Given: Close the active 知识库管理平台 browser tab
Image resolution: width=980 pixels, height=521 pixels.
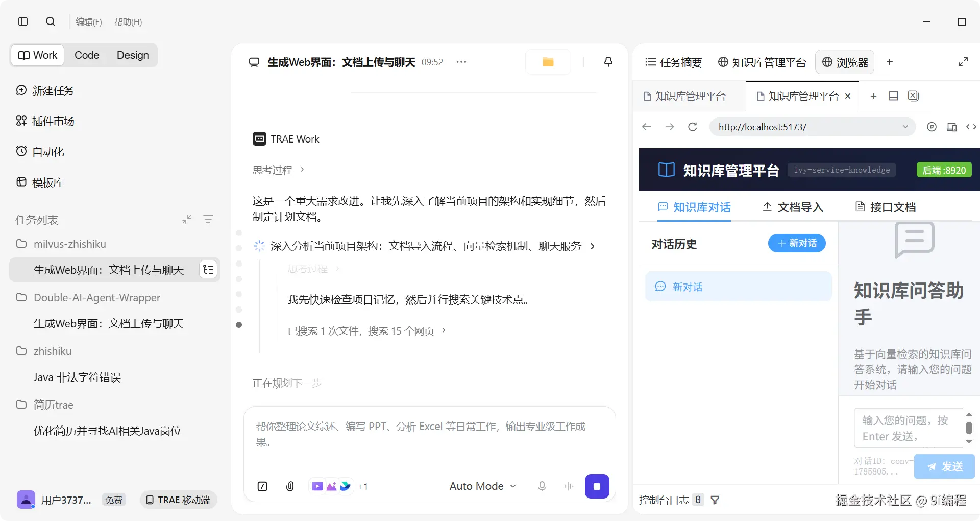Looking at the screenshot, I should [x=848, y=96].
